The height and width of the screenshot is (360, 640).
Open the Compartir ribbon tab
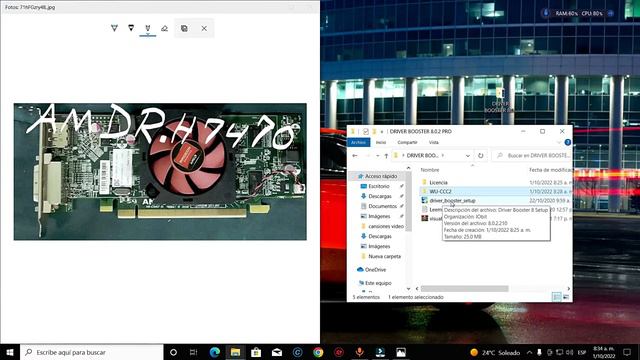[x=407, y=142]
